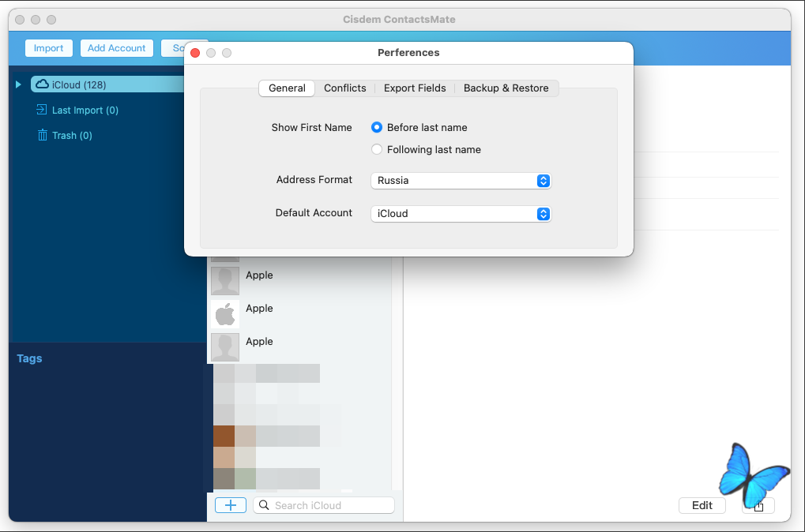Select "Following last name" radio option
Screen dimensions: 805x532
[x=377, y=150]
